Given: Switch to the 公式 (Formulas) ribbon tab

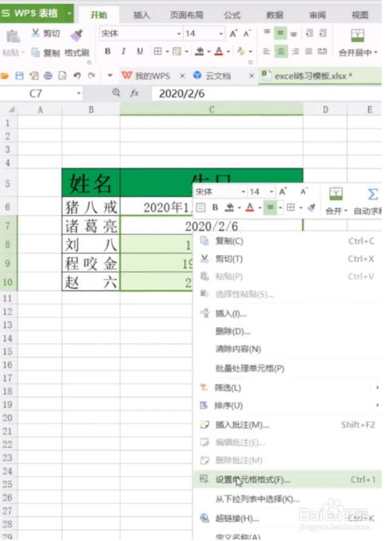Looking at the screenshot, I should pos(232,15).
